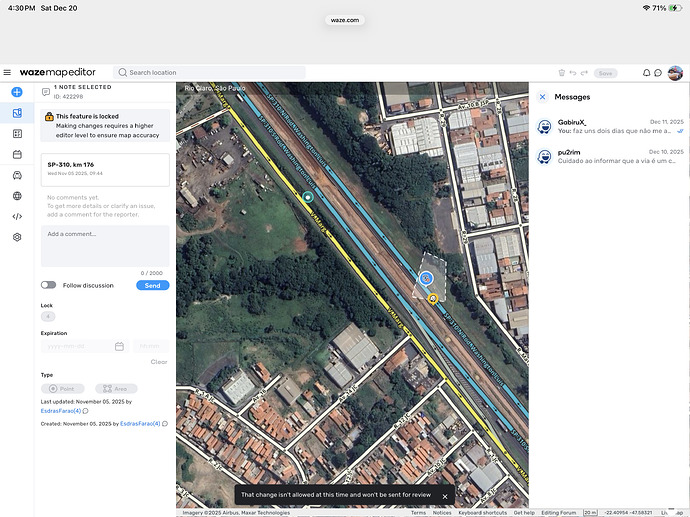
Task: Open the GabiruX_ message conversation
Action: tap(610, 126)
